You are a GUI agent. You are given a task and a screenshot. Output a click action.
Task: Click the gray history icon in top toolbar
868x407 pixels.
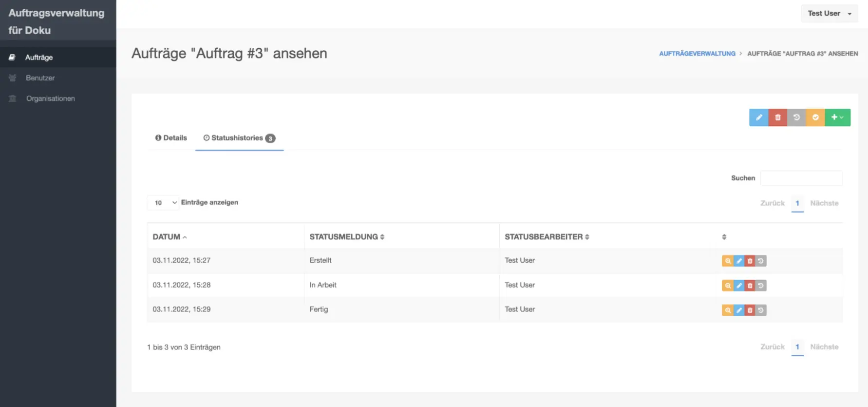point(796,117)
